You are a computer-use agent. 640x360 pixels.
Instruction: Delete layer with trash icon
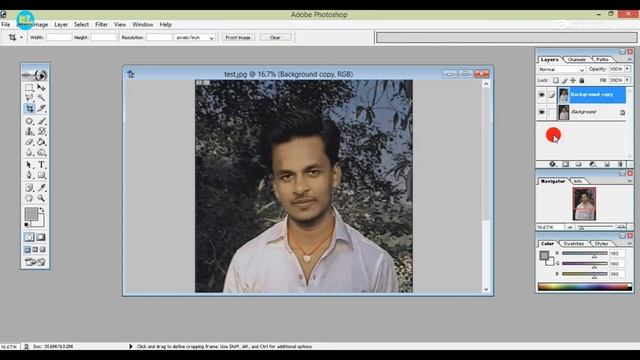620,164
